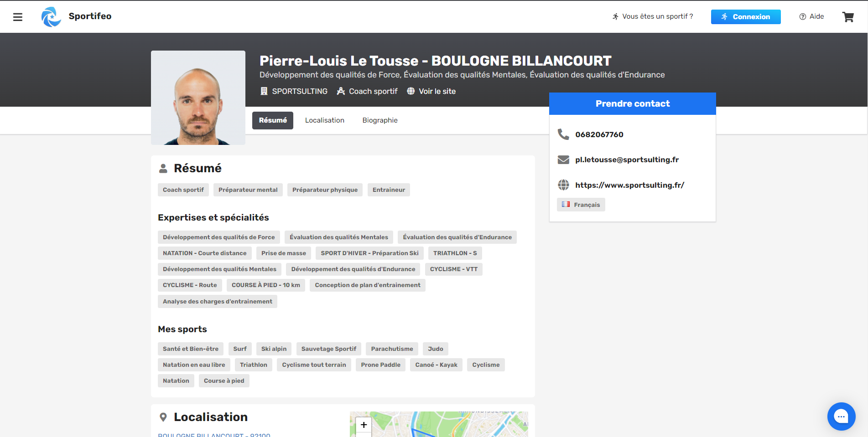This screenshot has height=437, width=868.
Task: Click the globe icon beside website URL
Action: click(563, 185)
